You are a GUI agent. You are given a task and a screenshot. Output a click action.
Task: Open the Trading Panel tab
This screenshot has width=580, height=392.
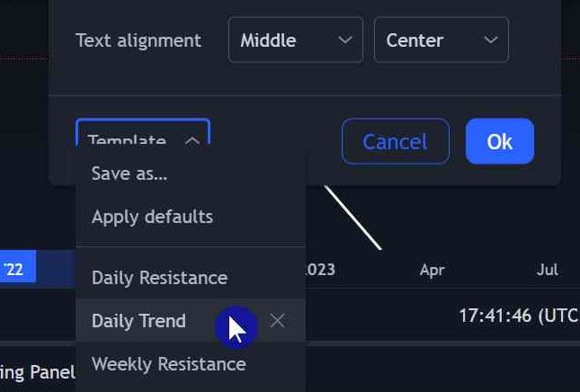pyautogui.click(x=38, y=372)
